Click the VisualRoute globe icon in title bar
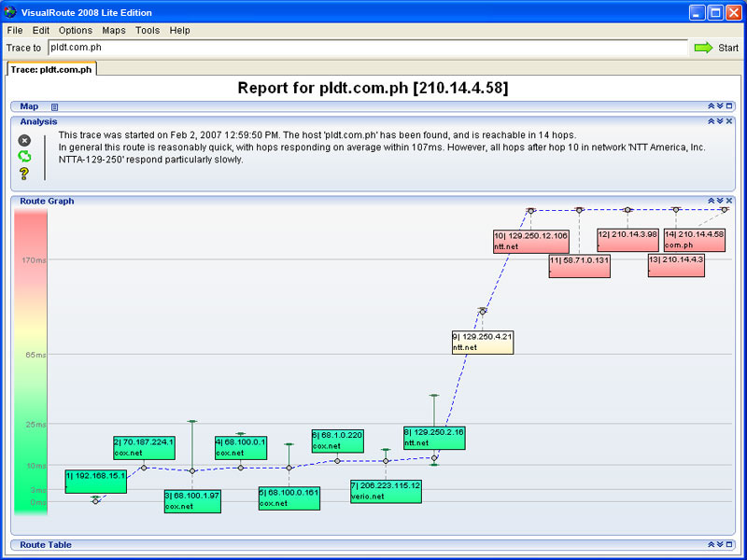The image size is (747, 560). [x=10, y=12]
